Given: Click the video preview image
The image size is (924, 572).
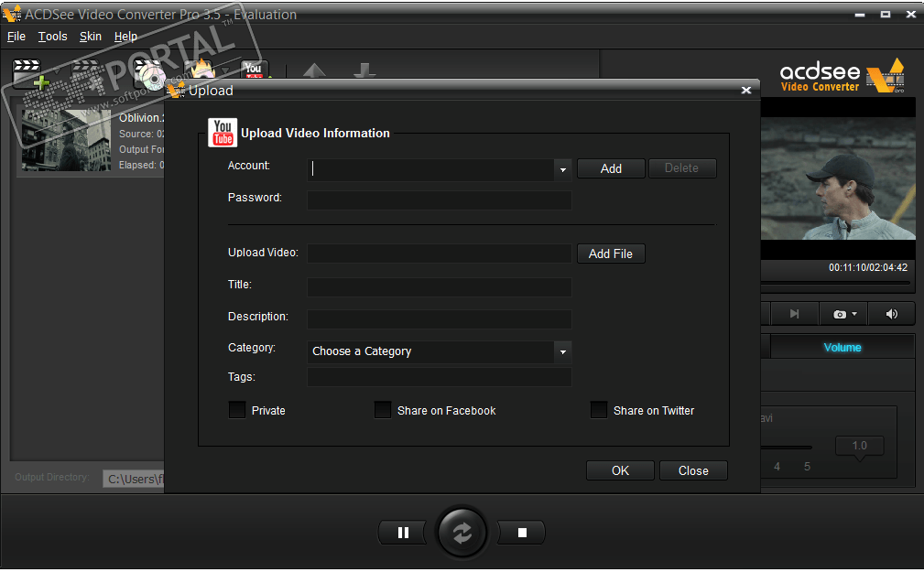Looking at the screenshot, I should 838,178.
